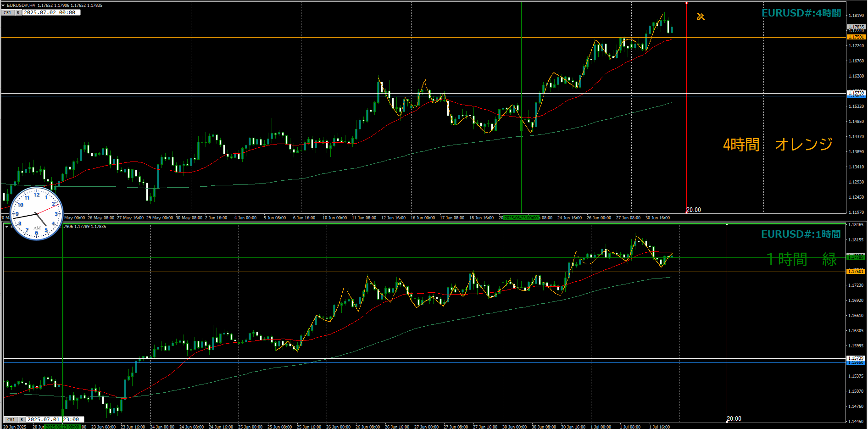Click the analog clock widget
This screenshot has height=429, width=868.
click(36, 213)
